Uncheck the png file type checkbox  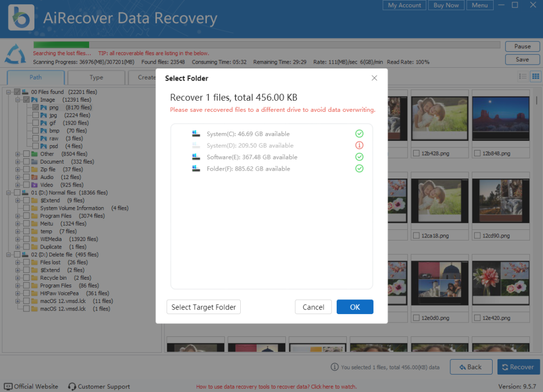tap(35, 107)
